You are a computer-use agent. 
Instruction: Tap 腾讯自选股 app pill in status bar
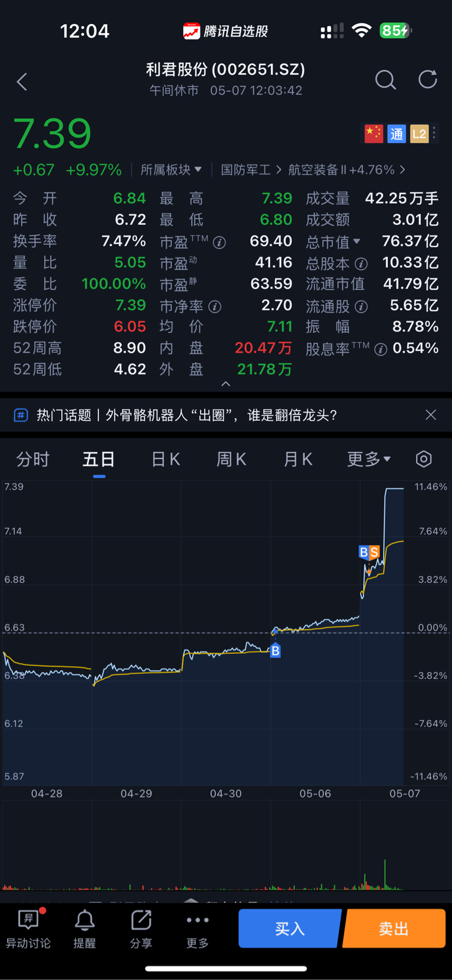[x=225, y=31]
